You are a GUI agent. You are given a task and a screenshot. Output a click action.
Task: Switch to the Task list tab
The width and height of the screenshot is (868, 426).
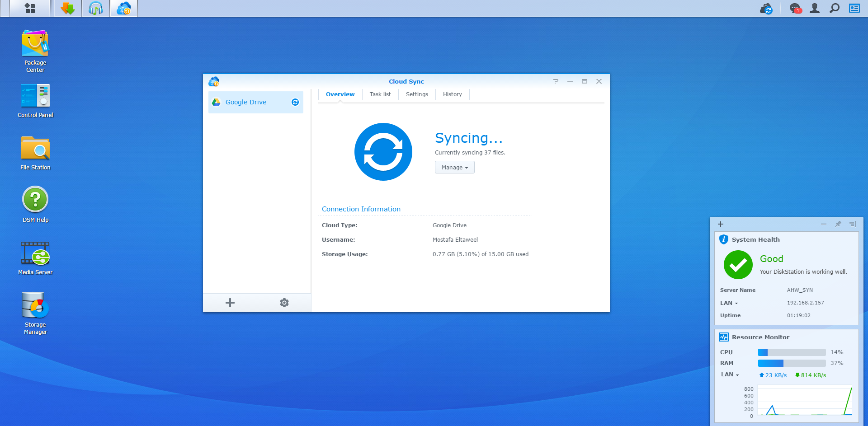click(x=380, y=94)
